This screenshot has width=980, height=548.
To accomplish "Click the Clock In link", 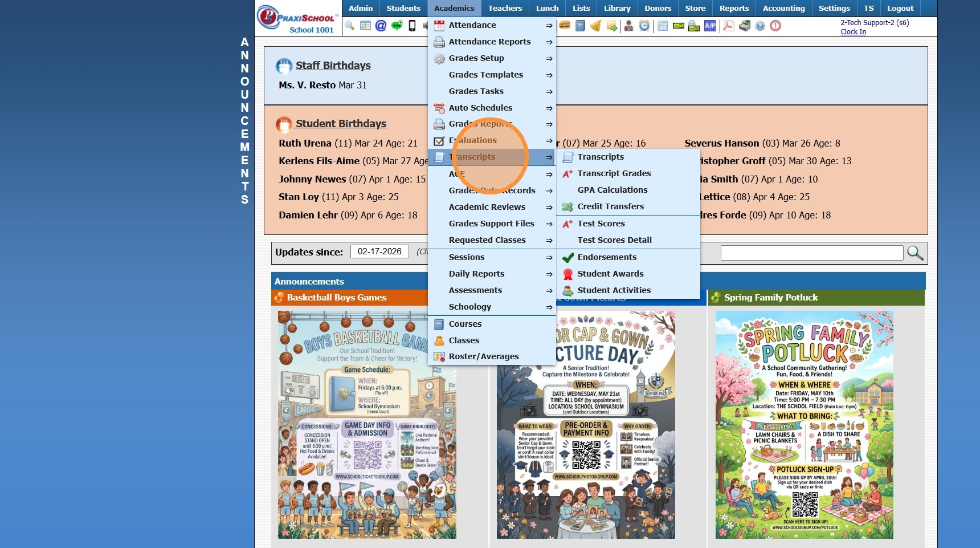I will (x=853, y=32).
